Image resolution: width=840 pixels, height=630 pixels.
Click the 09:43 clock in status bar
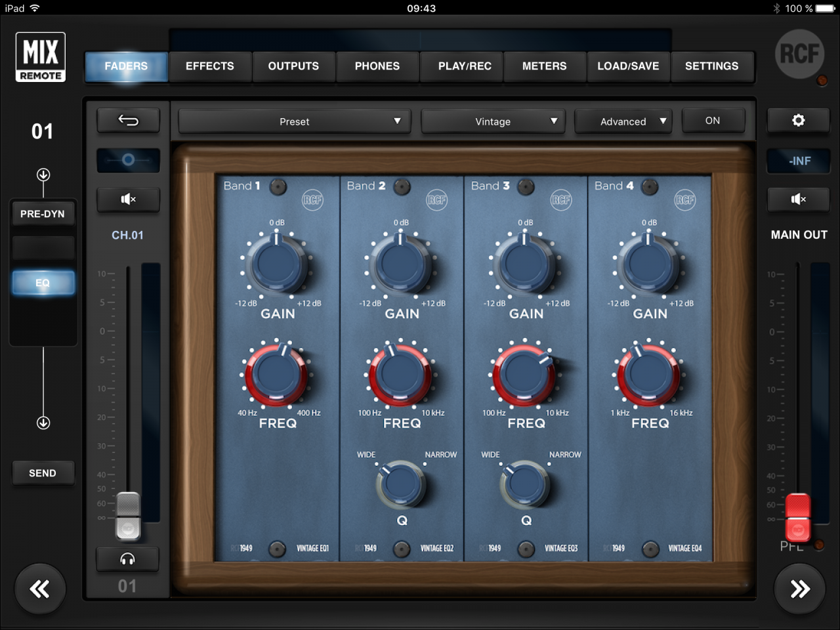pos(421,9)
